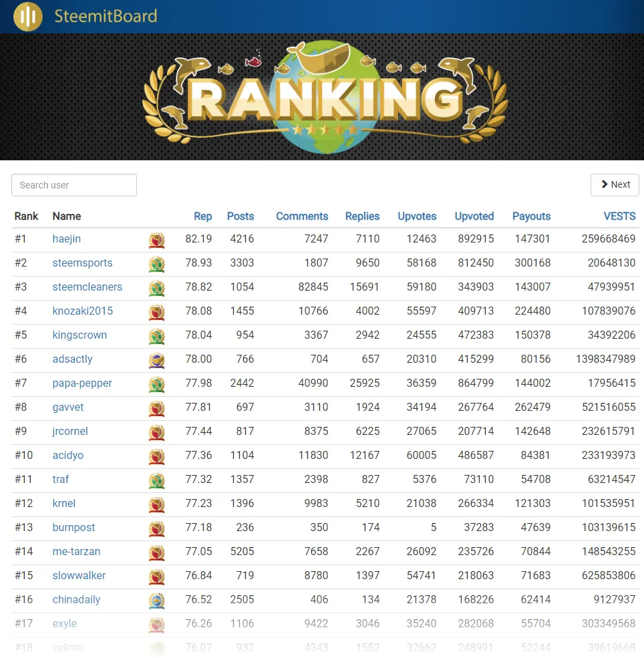The image size is (644, 658).
Task: Select adsactly's VESTS value 1398347989
Action: point(605,359)
